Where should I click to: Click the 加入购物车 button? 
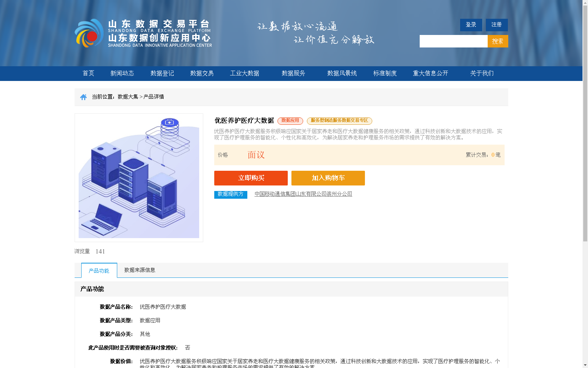(x=328, y=178)
